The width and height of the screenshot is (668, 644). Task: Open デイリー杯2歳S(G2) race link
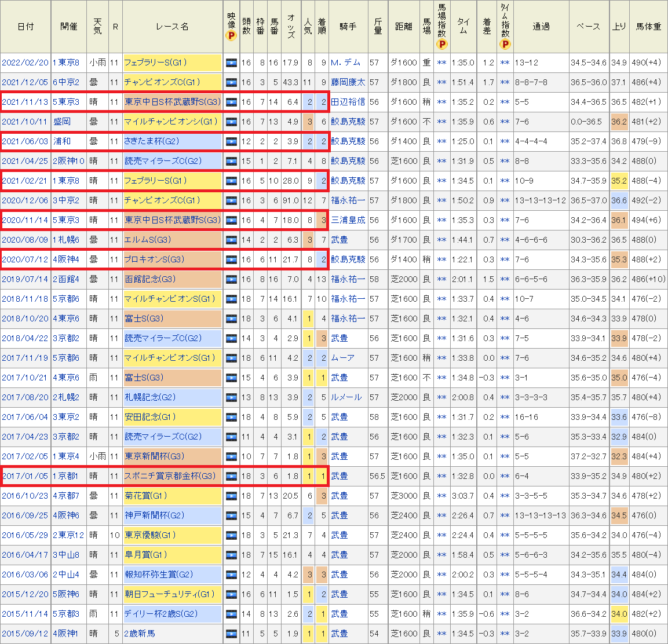click(161, 614)
